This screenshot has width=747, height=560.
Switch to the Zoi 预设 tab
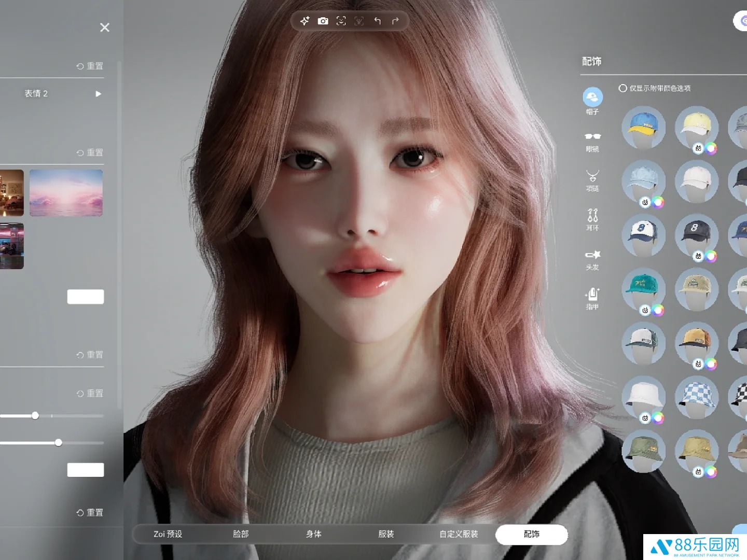pyautogui.click(x=168, y=534)
